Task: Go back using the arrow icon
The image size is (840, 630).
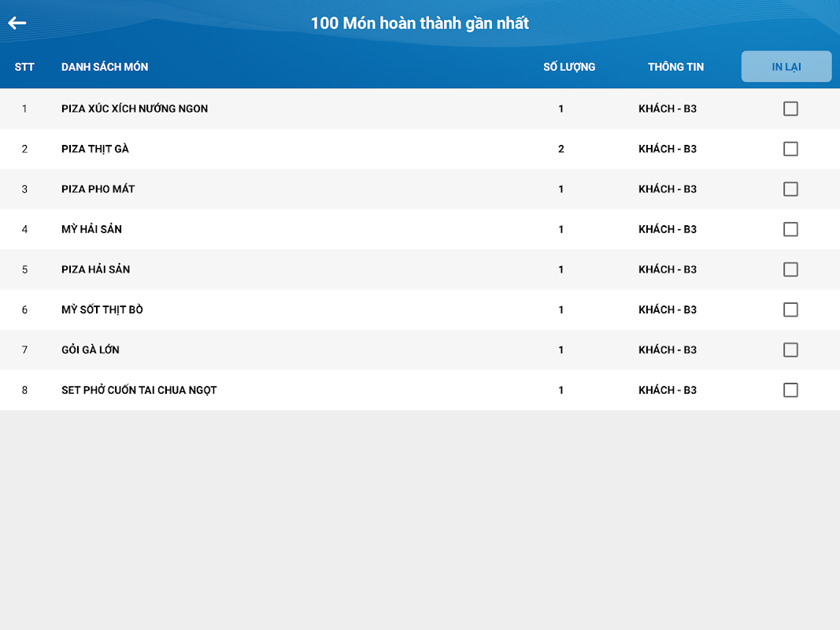Action: 17,23
